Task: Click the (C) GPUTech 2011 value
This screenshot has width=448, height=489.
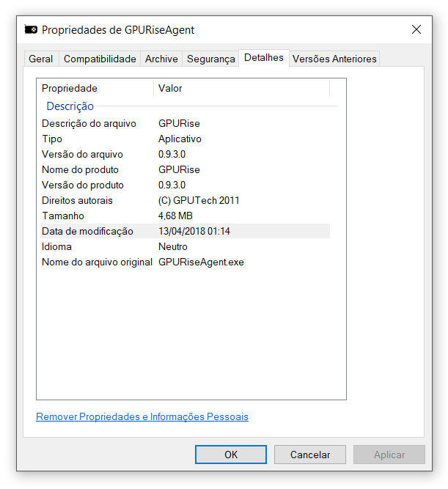Action: tap(199, 201)
